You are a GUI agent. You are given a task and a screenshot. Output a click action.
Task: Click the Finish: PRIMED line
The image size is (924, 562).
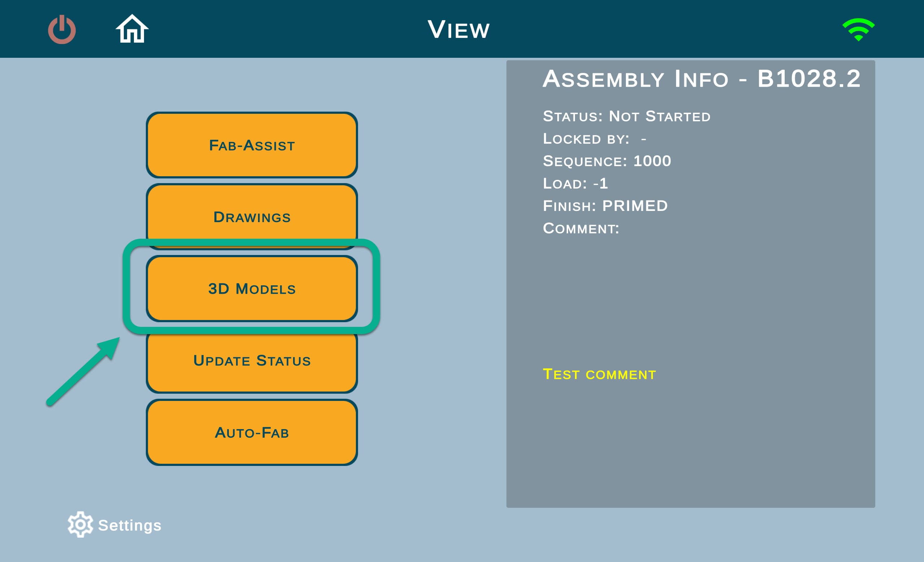click(x=605, y=206)
